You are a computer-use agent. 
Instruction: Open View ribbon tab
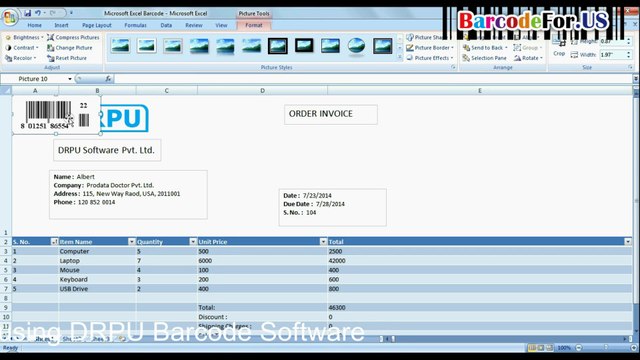click(221, 25)
